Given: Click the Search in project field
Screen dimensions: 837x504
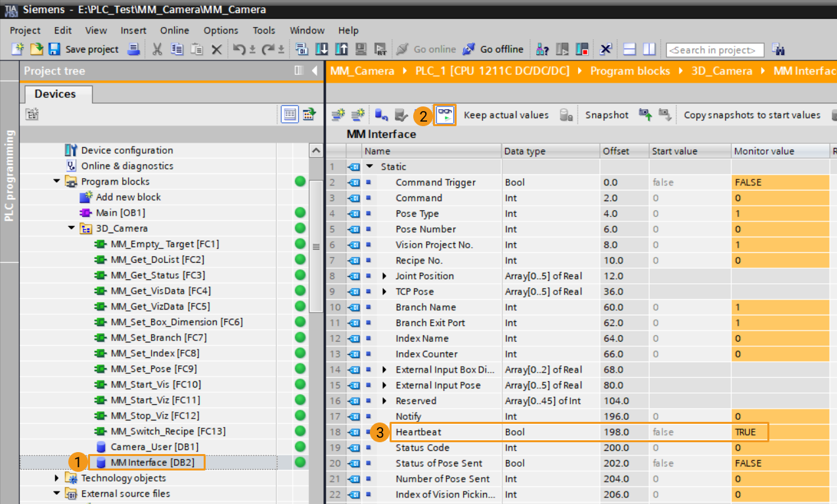Looking at the screenshot, I should (715, 50).
